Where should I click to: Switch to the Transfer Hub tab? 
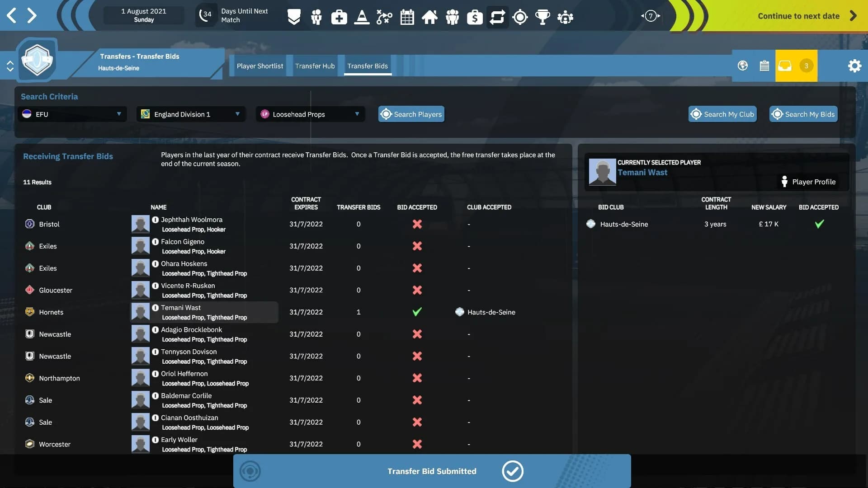[x=315, y=66]
